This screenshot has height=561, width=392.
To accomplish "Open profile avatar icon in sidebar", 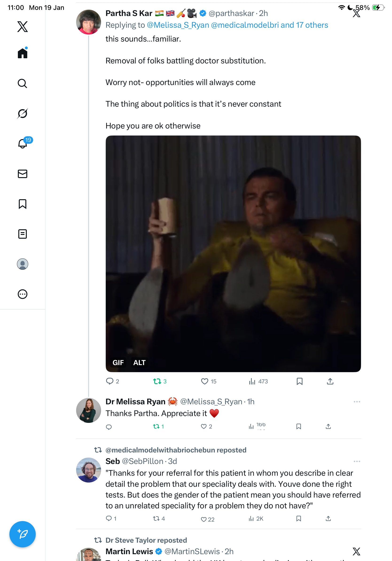I will pos(23,264).
